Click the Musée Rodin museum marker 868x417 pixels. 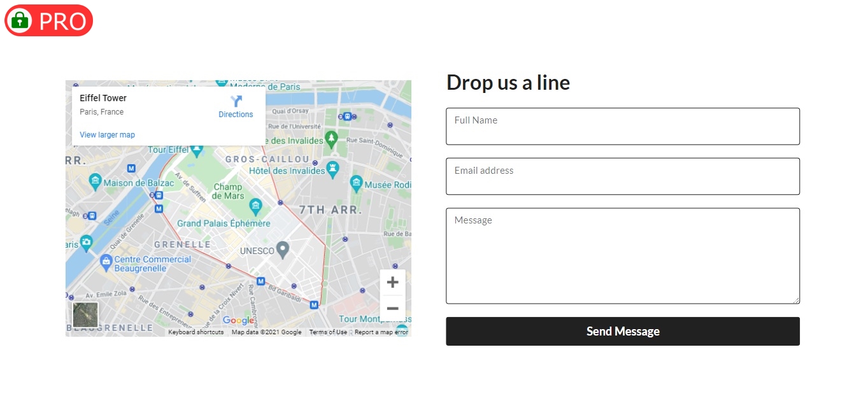tap(357, 184)
